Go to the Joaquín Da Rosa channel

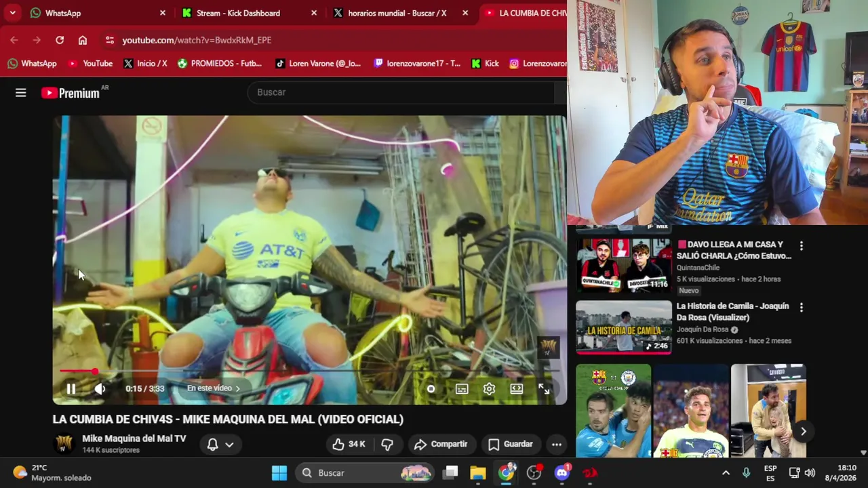coord(702,329)
